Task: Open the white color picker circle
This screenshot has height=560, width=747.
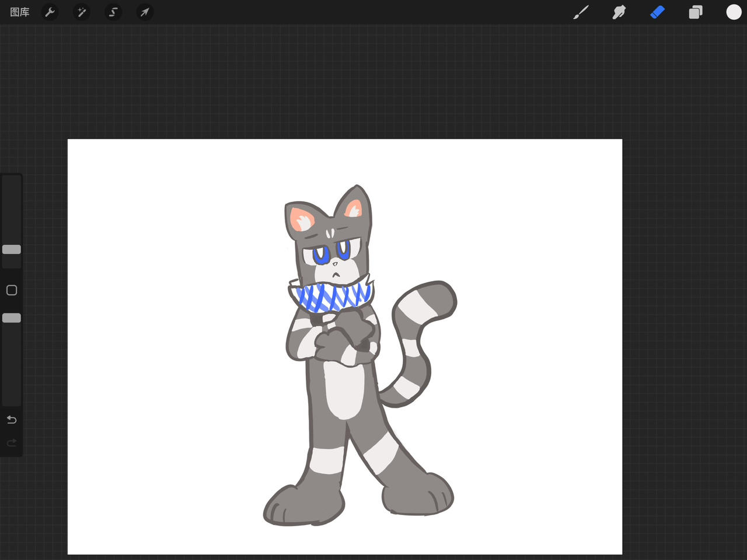Action: (x=734, y=12)
